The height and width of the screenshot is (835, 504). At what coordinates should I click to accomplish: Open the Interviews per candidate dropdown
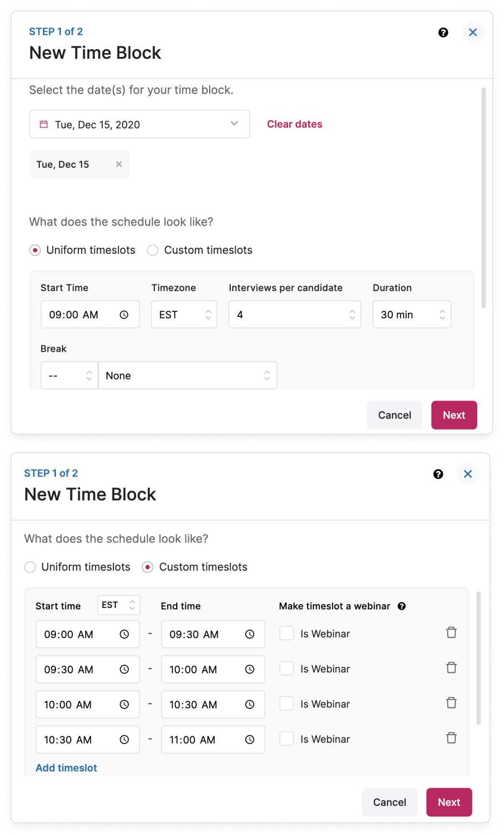point(294,314)
